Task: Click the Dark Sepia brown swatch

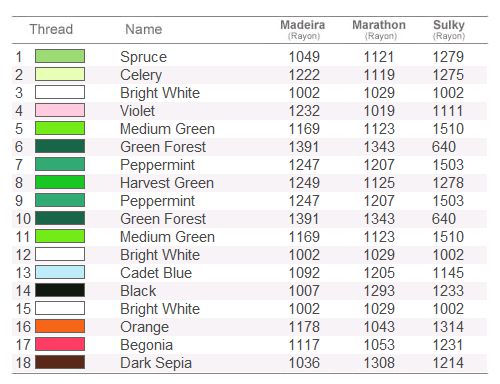Action: 60,362
